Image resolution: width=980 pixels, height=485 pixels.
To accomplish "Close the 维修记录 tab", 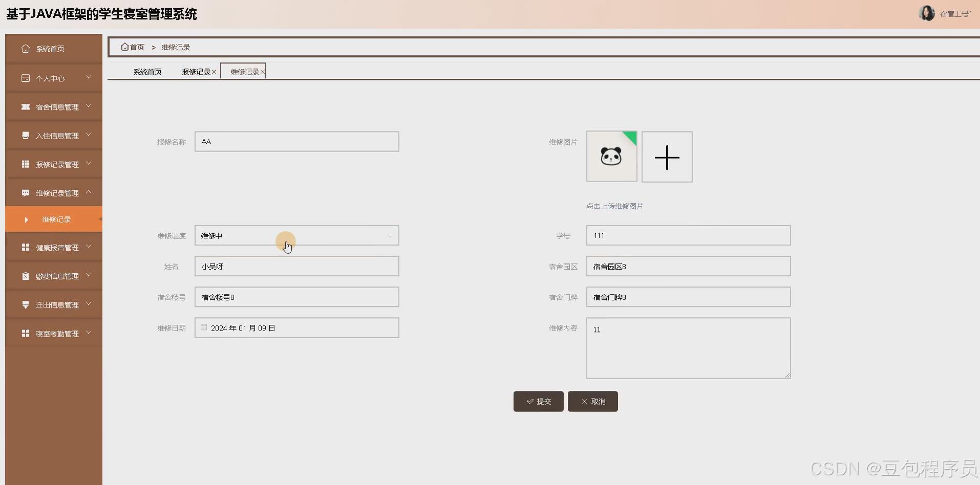I will [x=262, y=72].
